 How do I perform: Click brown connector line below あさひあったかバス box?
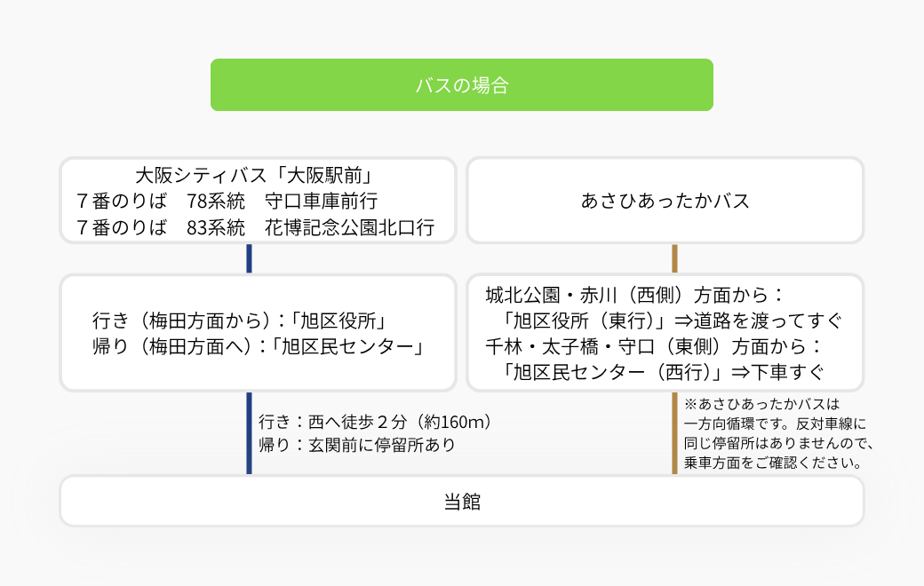pos(674,258)
